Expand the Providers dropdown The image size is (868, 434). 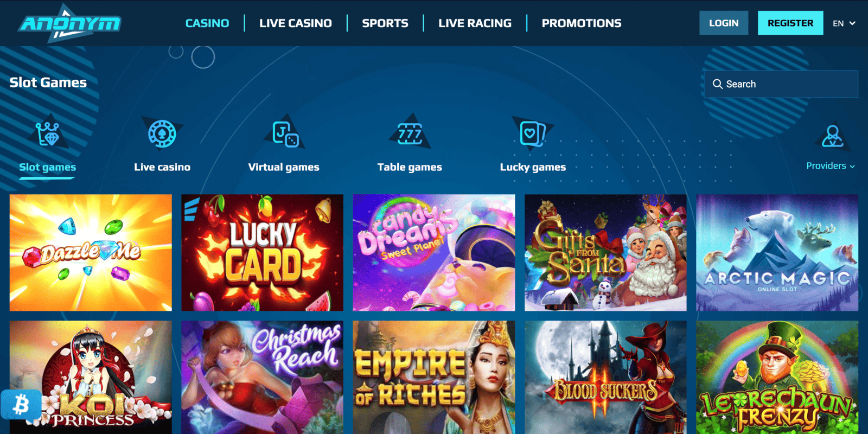pos(831,166)
